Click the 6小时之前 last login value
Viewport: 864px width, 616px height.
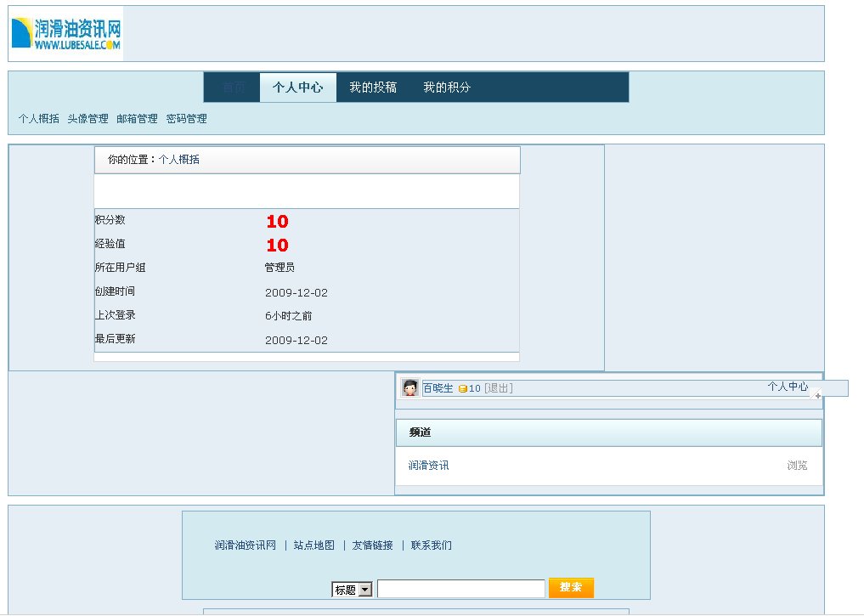[289, 316]
